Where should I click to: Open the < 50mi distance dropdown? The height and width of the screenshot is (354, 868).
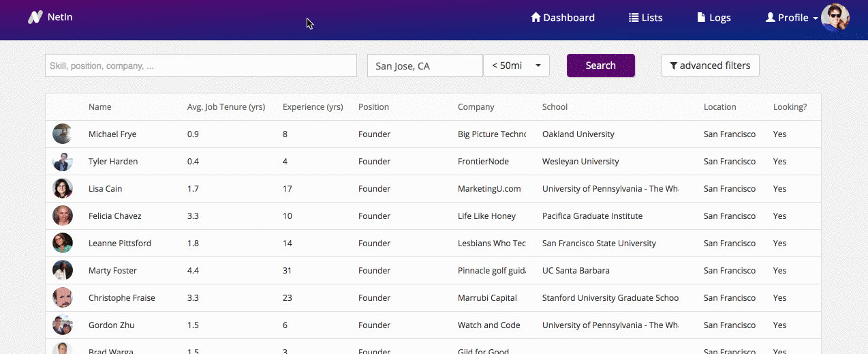[516, 65]
